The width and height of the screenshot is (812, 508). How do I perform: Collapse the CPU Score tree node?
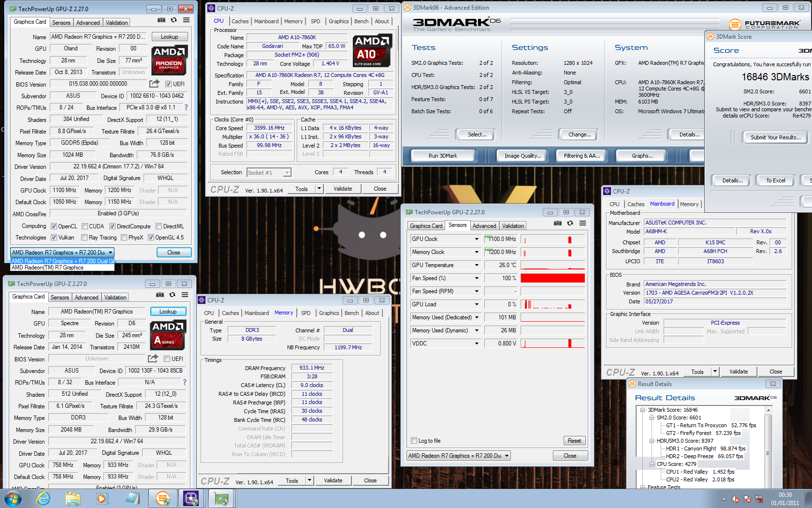652,464
